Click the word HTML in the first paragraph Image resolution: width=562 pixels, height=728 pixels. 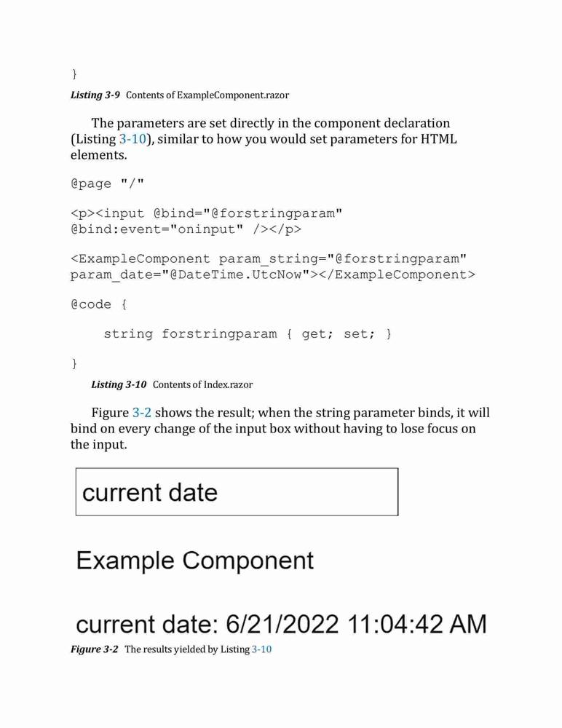tap(438, 139)
